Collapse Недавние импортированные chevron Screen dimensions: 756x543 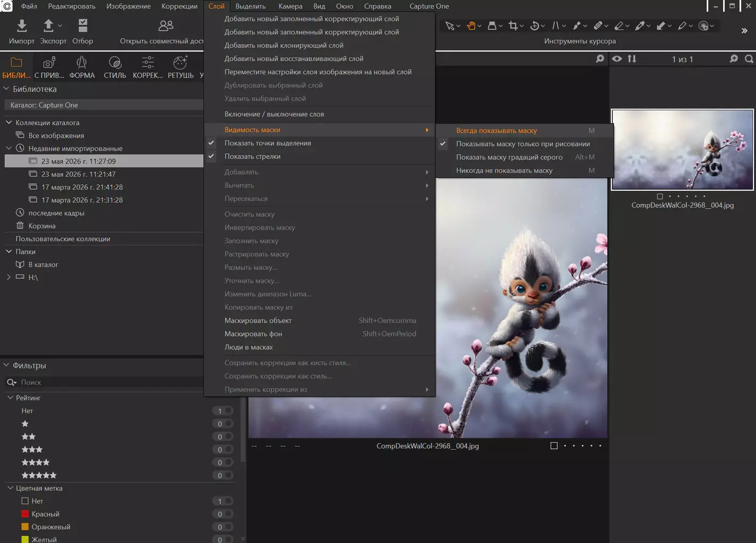pos(9,148)
